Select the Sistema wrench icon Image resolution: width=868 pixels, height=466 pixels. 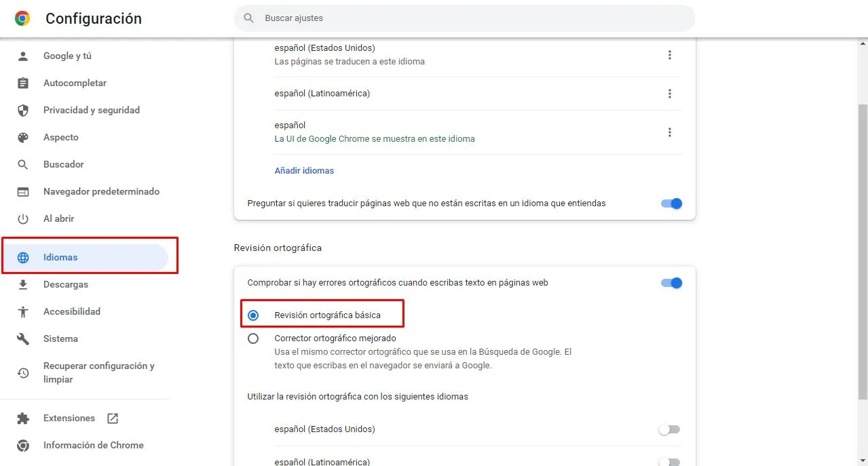22,338
